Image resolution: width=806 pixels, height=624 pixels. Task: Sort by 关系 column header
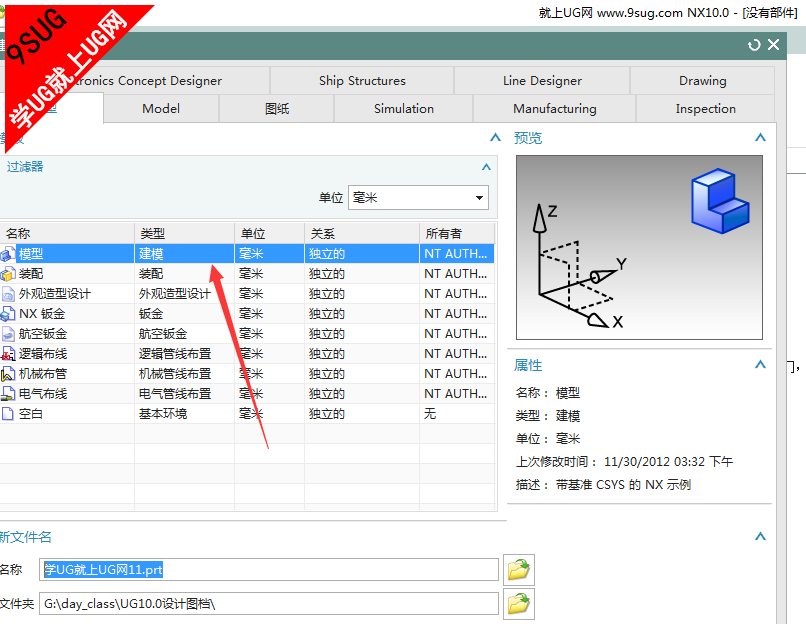click(362, 233)
